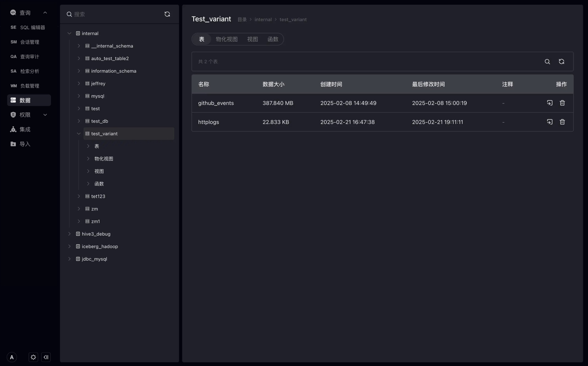Toggle theme with the sun icon
588x366 pixels.
pyautogui.click(x=33, y=357)
